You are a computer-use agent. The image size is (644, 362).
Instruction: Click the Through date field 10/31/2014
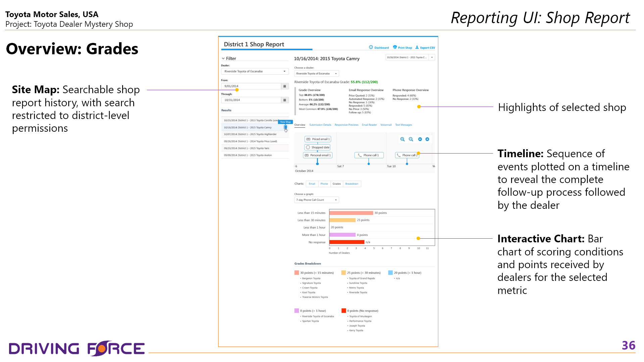tap(251, 100)
